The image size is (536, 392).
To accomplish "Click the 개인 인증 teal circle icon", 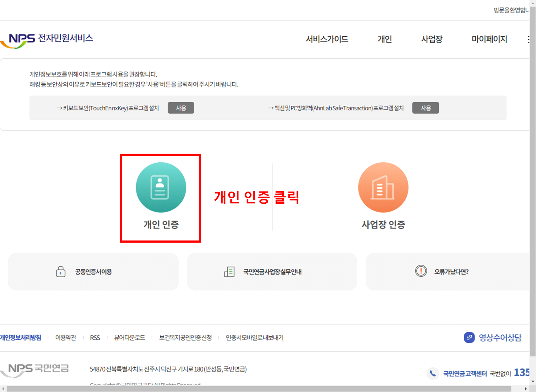I will [161, 187].
